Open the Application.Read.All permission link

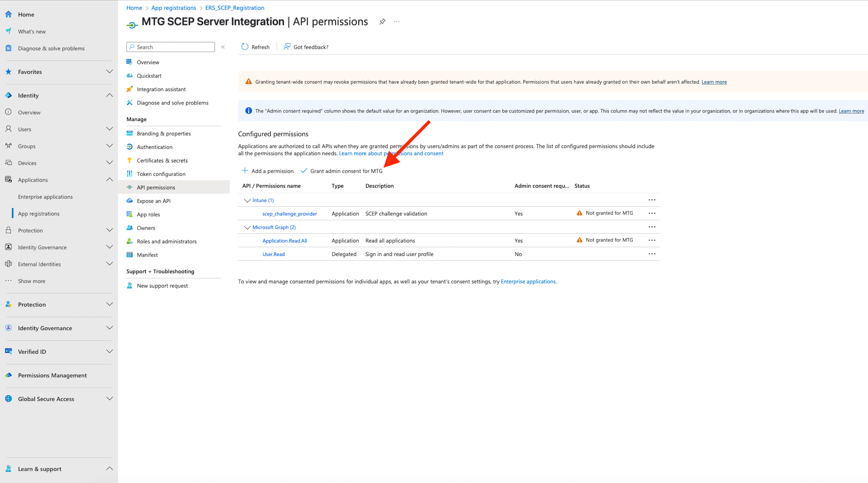click(x=284, y=241)
